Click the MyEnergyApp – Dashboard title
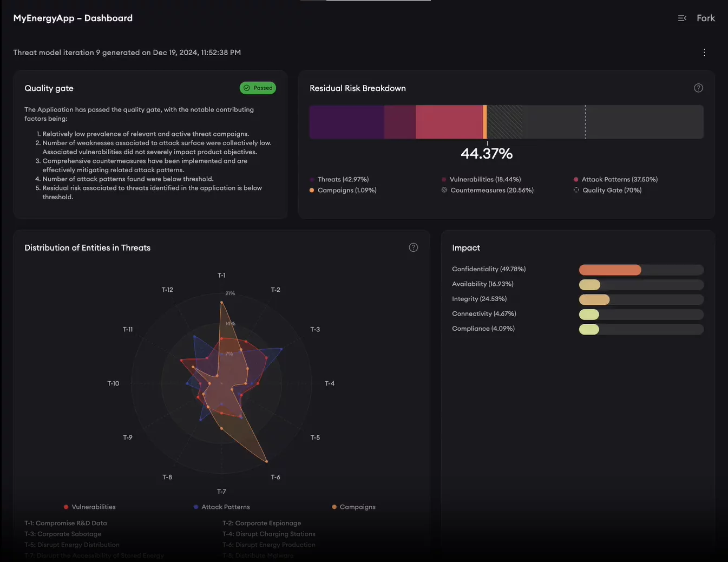 click(73, 18)
